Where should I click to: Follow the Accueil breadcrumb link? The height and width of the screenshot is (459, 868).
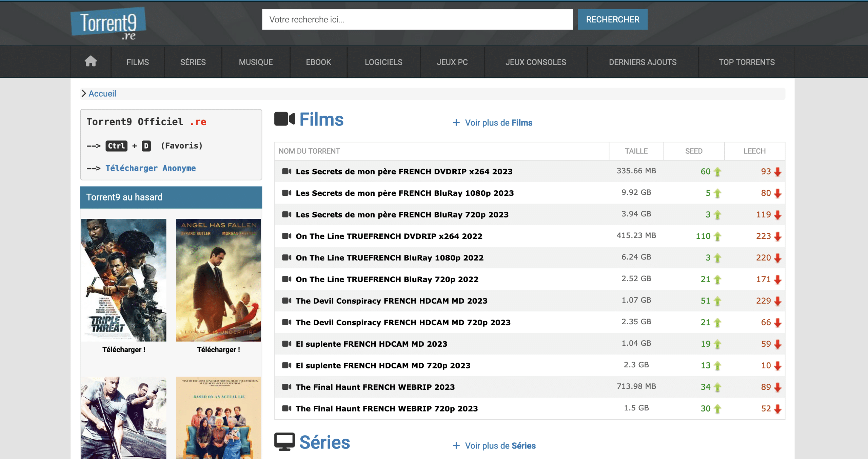pyautogui.click(x=102, y=93)
